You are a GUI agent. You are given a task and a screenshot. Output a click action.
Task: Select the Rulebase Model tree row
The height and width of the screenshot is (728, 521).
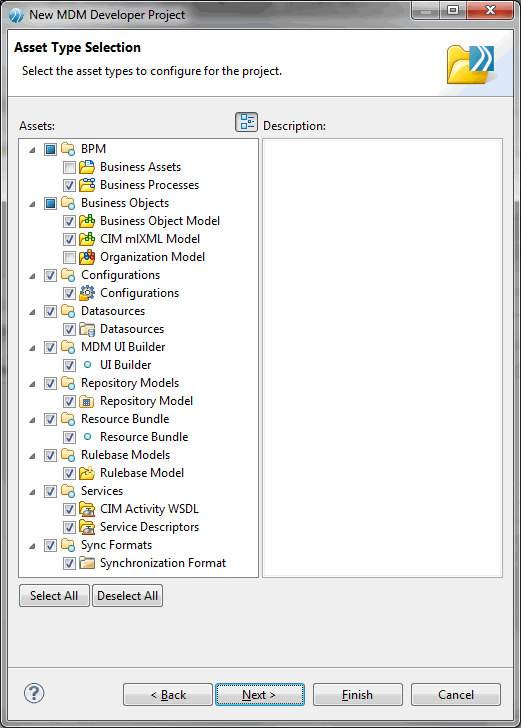pyautogui.click(x=142, y=473)
